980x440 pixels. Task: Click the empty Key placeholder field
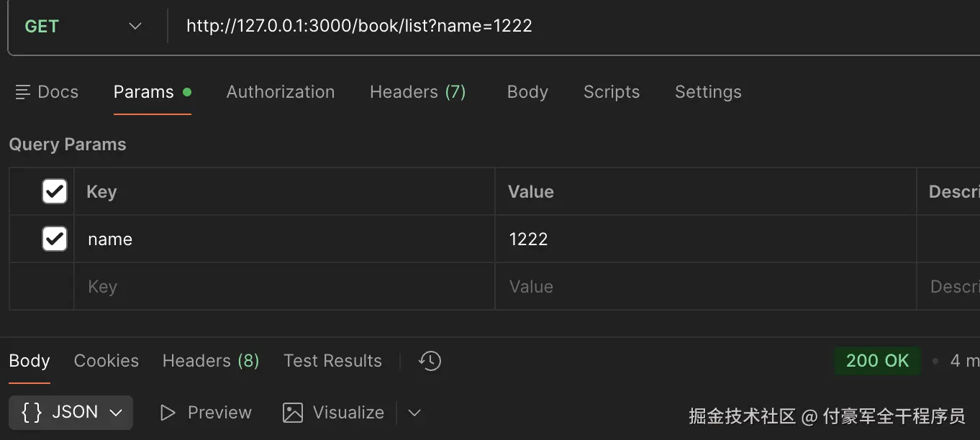point(284,287)
